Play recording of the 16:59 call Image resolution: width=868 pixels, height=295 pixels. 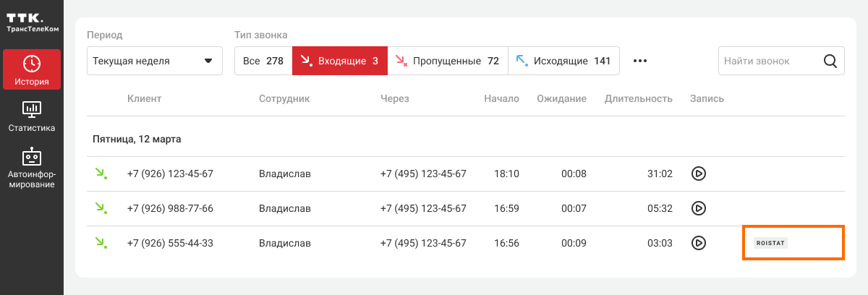[x=698, y=208]
